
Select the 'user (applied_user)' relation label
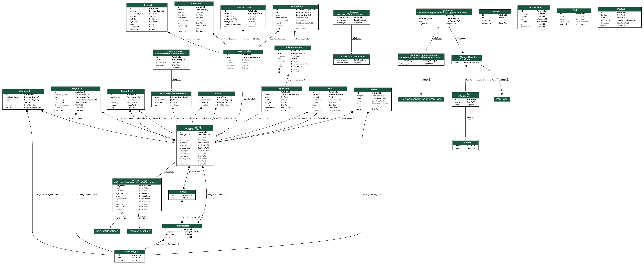point(278,39)
